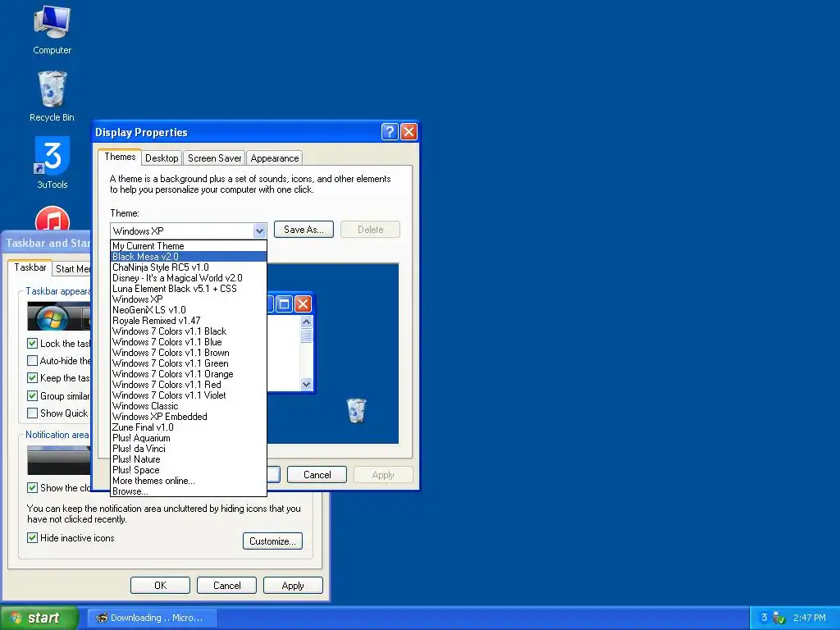Click the preview window's maximize icon
This screenshot has width=840, height=630.
[285, 304]
